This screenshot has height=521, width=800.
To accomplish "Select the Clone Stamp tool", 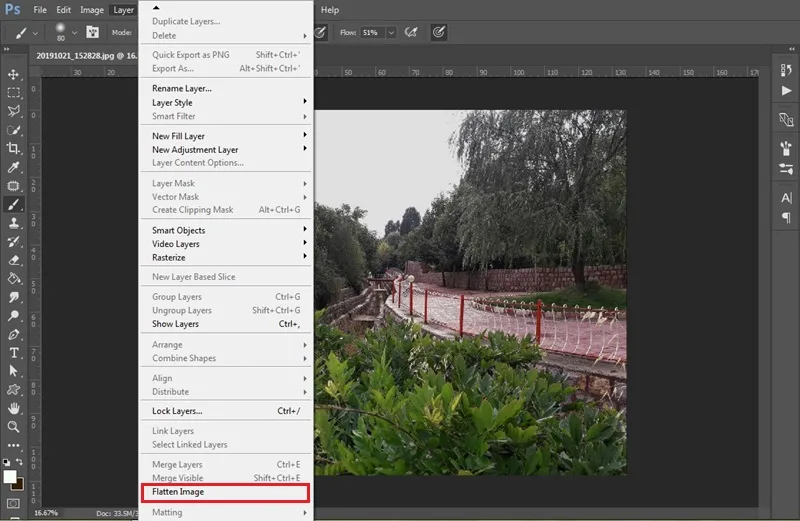I will pyautogui.click(x=13, y=223).
